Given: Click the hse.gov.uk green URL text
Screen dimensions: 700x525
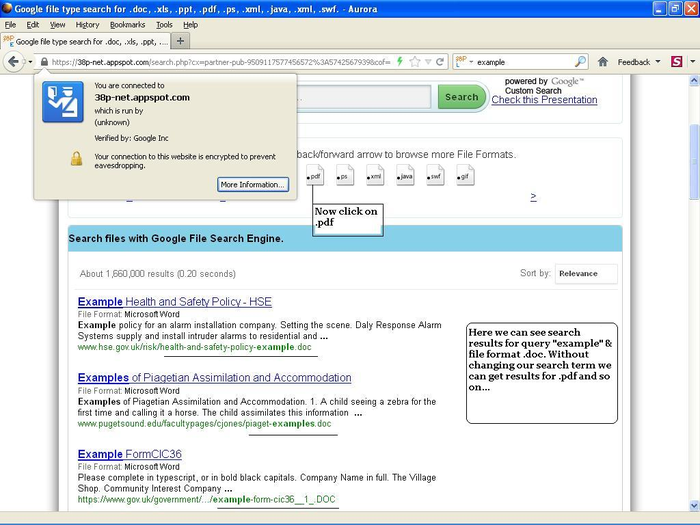Looking at the screenshot, I should 195,347.
